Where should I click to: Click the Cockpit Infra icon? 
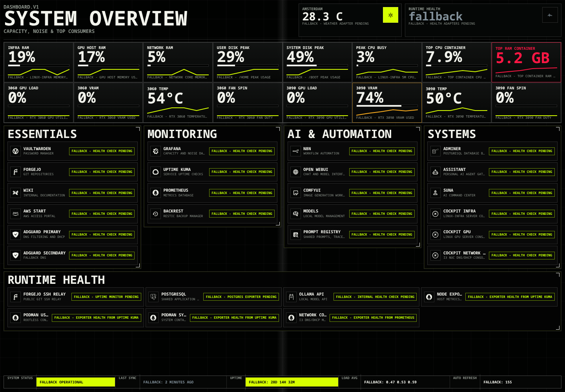[436, 214]
